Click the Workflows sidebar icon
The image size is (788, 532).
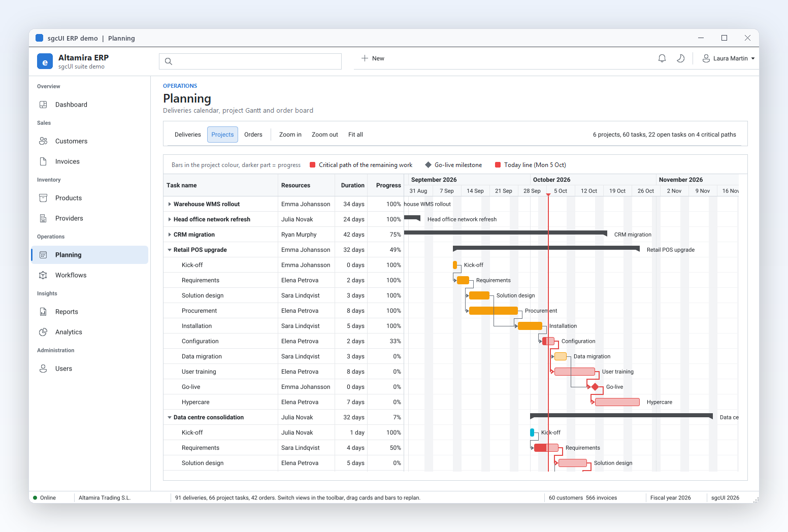click(x=43, y=275)
